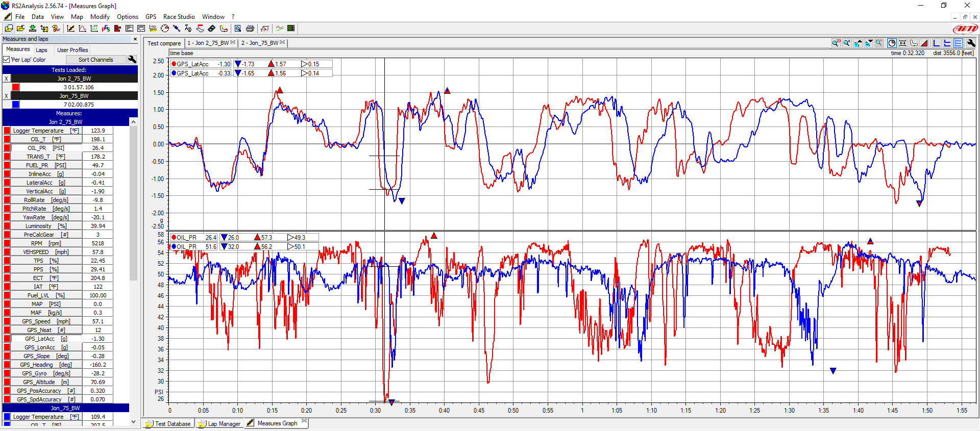
Task: Toggle the TPS channel red box
Action: pos(7,261)
